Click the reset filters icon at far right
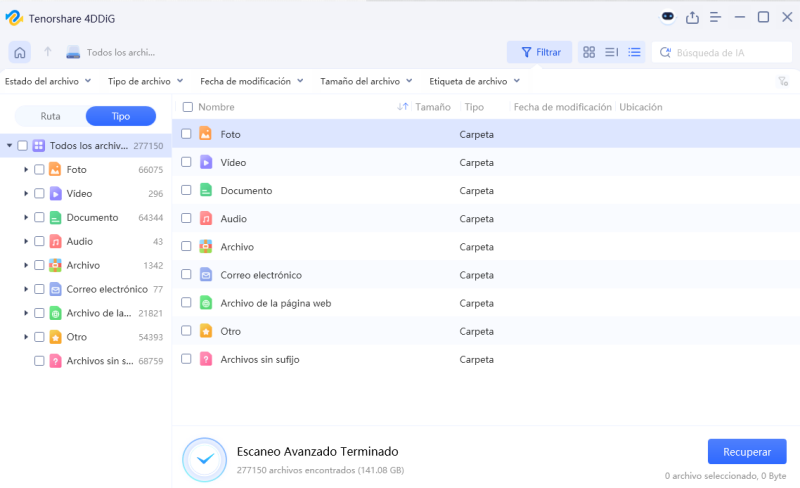 (783, 82)
